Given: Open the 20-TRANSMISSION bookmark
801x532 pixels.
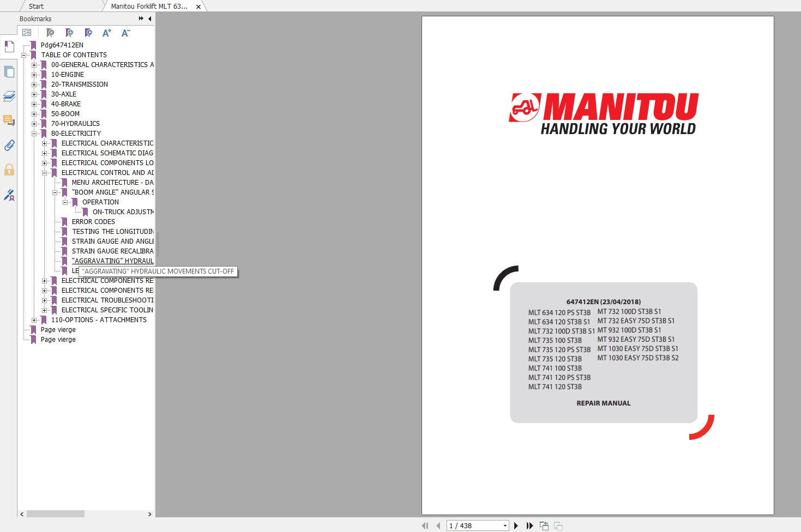Looking at the screenshot, I should click(x=80, y=84).
